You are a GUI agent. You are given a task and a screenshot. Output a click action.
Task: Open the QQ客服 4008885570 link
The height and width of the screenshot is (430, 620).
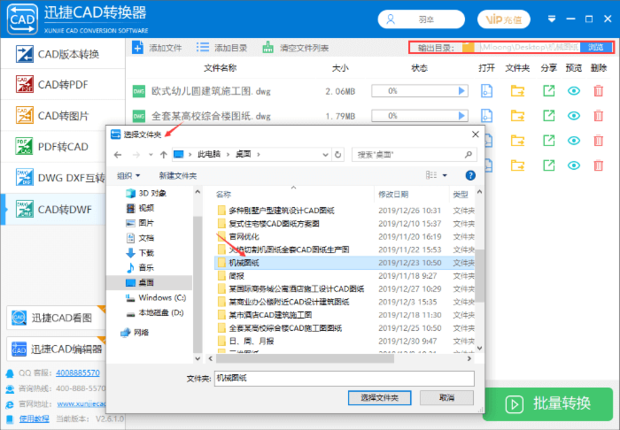[78, 373]
